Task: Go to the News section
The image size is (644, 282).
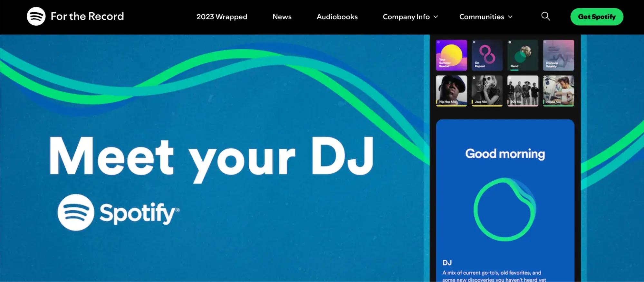Action: (282, 17)
